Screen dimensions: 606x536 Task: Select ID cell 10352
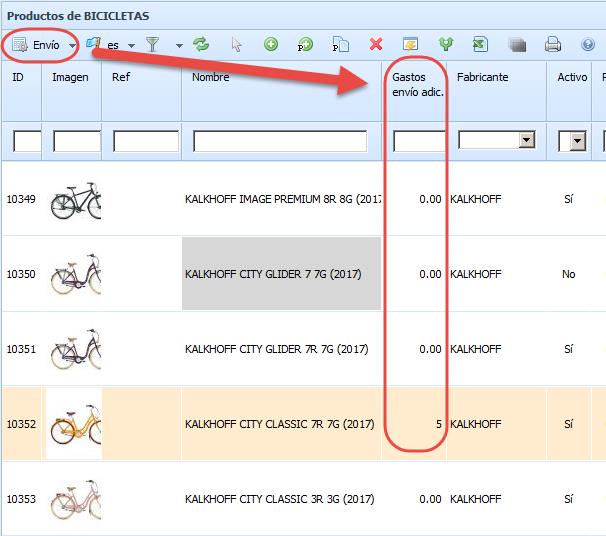[x=21, y=424]
